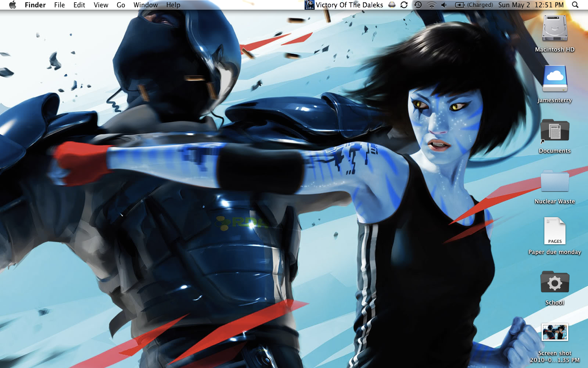Click the Documents label text

[x=555, y=151]
